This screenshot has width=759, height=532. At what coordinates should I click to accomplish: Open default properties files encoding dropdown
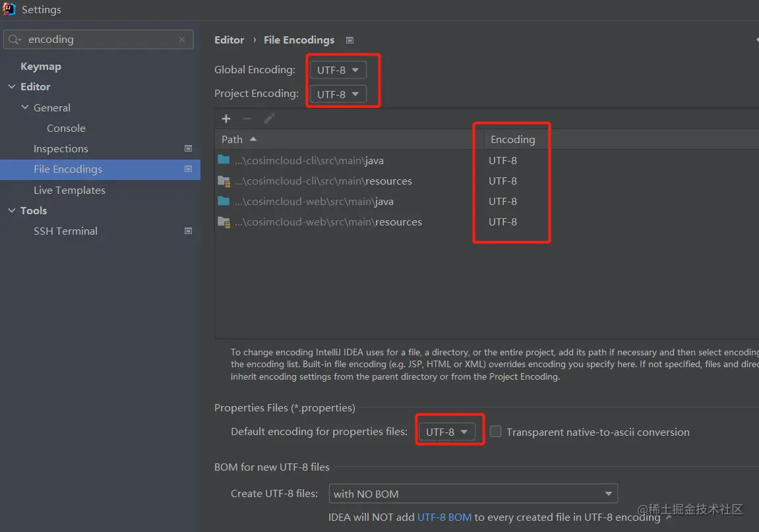pyautogui.click(x=447, y=432)
